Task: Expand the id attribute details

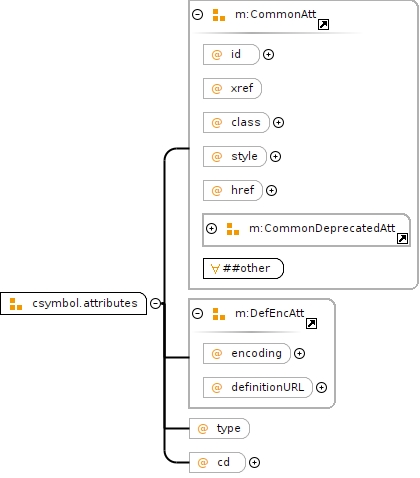Action: pyautogui.click(x=268, y=54)
